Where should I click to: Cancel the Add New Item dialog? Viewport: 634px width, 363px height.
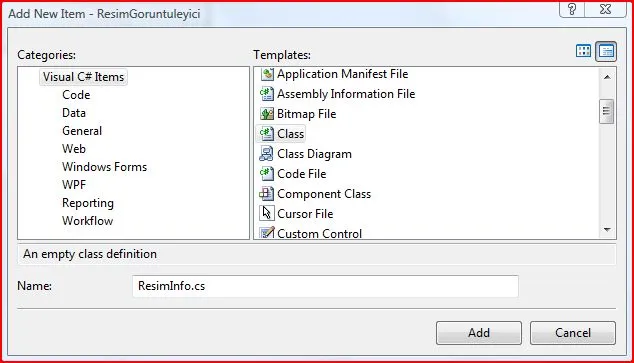click(573, 333)
